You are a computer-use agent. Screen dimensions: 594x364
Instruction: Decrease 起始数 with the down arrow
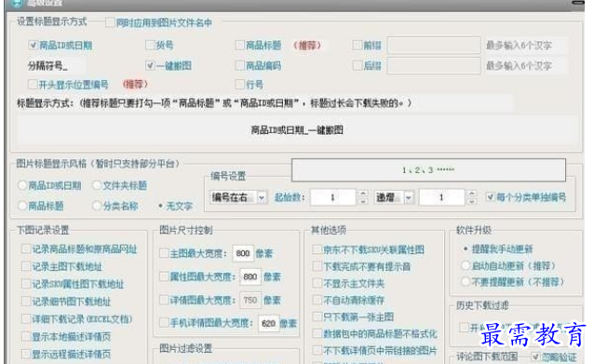362,201
